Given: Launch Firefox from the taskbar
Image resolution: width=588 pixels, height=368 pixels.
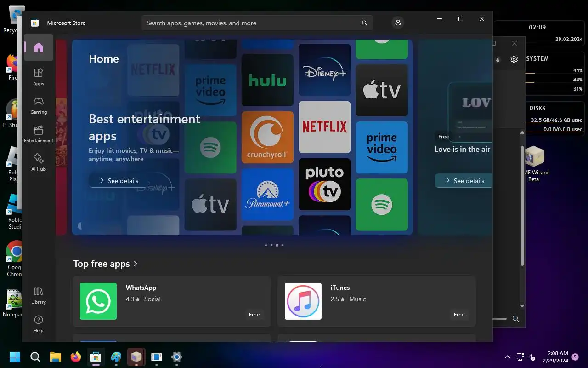Looking at the screenshot, I should (75, 357).
